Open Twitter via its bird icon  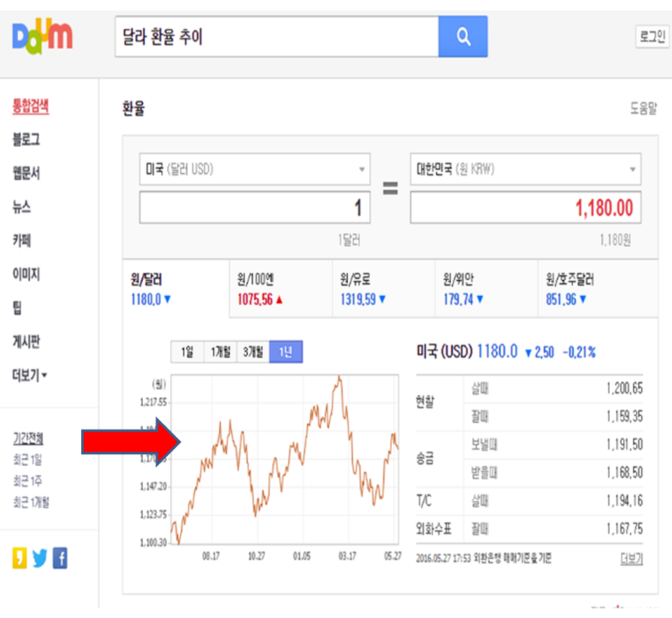40,558
